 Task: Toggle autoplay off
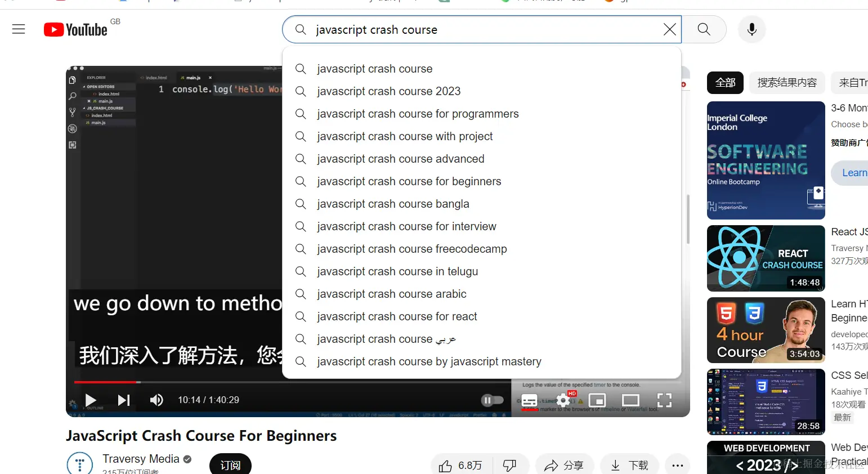click(493, 400)
